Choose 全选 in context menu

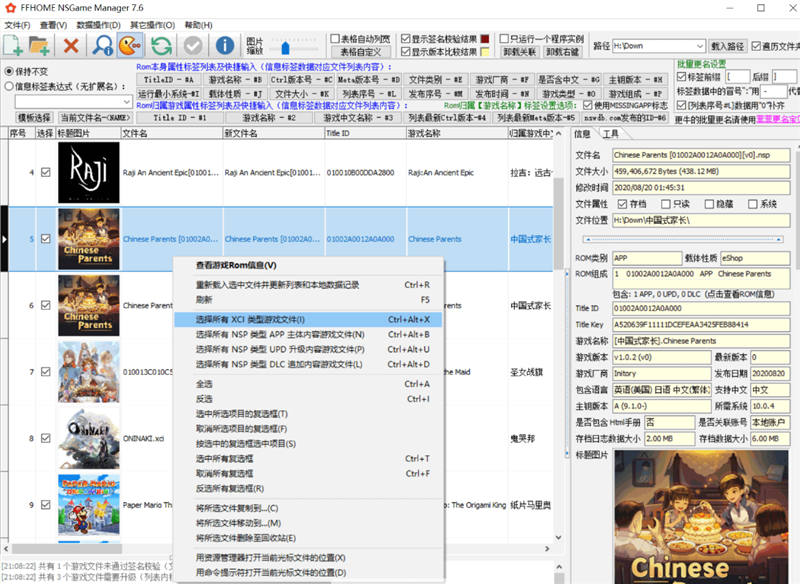[308, 384]
